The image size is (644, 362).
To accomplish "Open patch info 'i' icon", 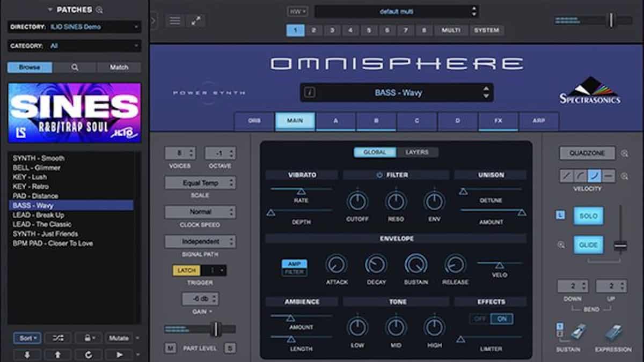I will click(x=310, y=93).
